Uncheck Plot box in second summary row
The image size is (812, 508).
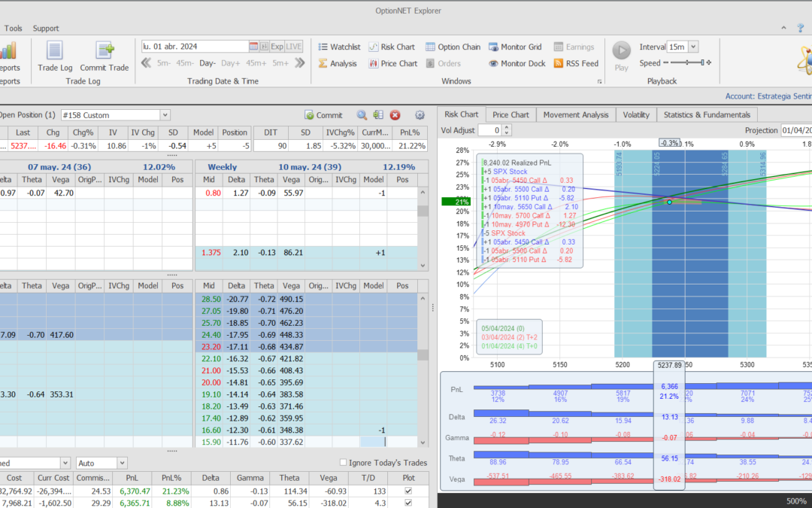[408, 503]
